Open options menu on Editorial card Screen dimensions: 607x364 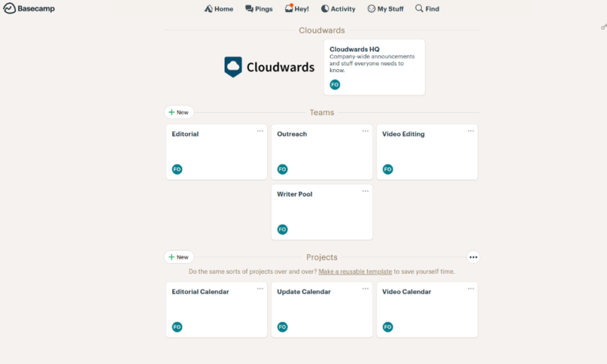click(260, 131)
